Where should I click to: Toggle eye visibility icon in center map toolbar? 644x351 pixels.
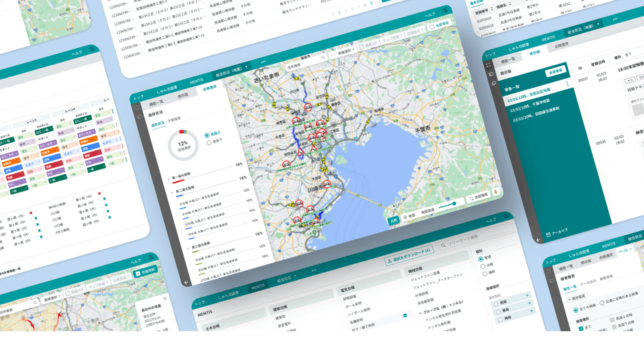tap(332, 55)
